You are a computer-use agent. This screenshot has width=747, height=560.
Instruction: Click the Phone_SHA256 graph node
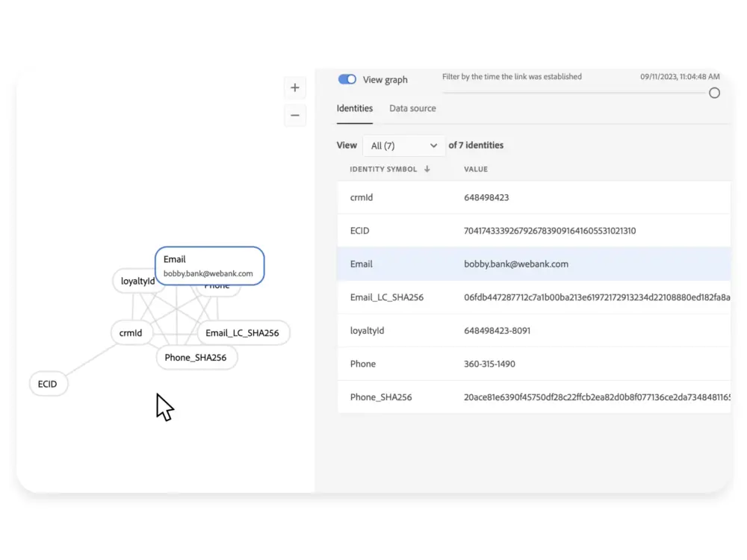point(196,358)
